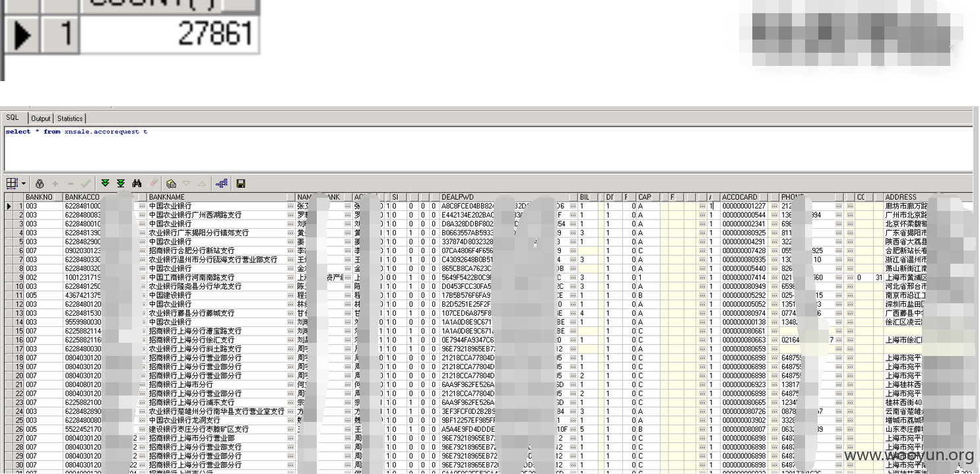Click the up triangle previous-record icon
980x474 pixels.
pos(202,184)
